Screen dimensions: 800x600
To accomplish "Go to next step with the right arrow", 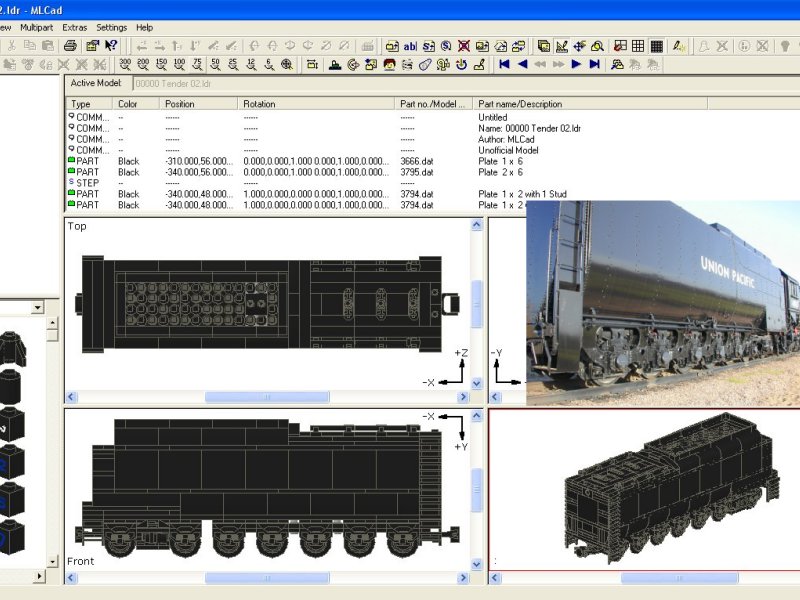I will click(576, 64).
